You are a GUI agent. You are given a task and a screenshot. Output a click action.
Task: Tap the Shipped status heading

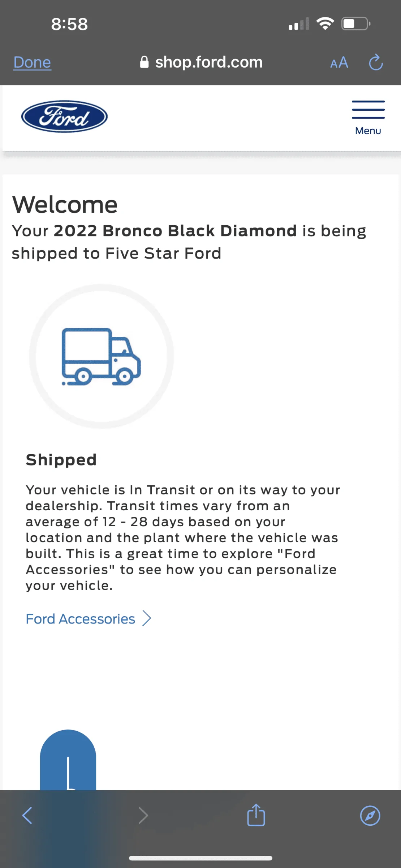click(x=61, y=460)
